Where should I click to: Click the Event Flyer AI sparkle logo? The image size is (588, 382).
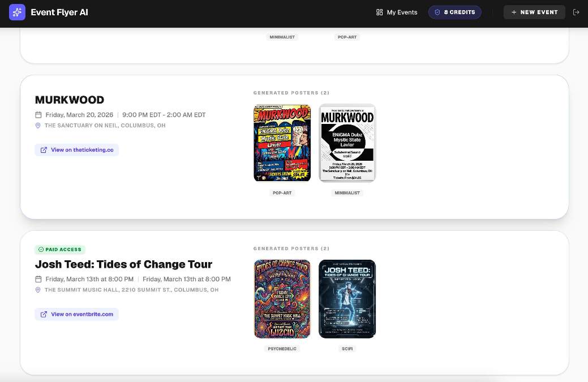[17, 12]
